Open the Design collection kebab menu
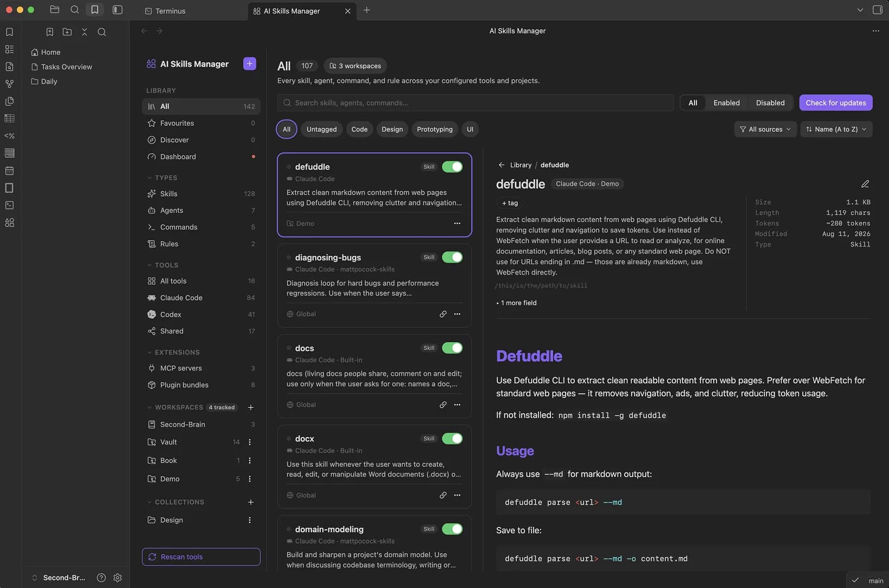 [250, 520]
